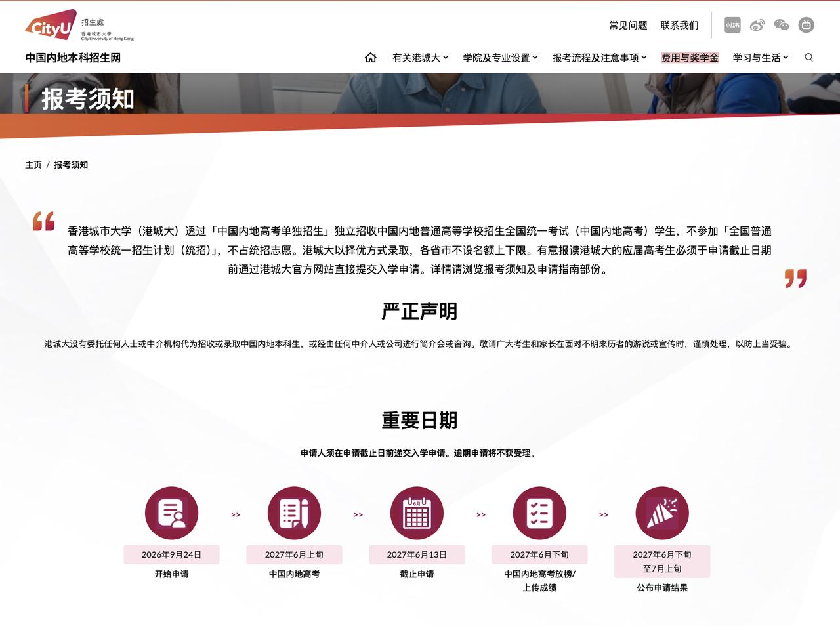
Task: Open 常见问题 link
Action: click(x=628, y=25)
